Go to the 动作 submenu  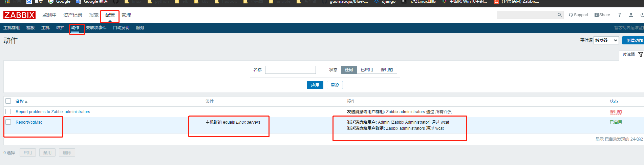point(75,28)
